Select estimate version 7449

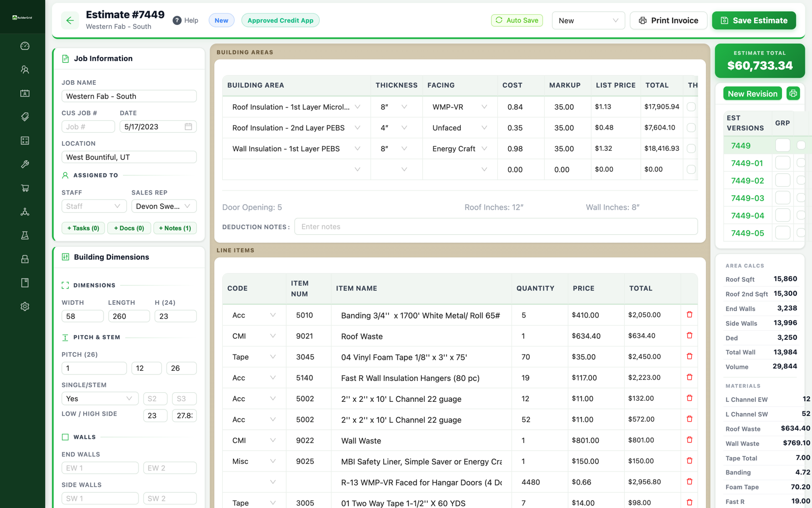(x=740, y=146)
